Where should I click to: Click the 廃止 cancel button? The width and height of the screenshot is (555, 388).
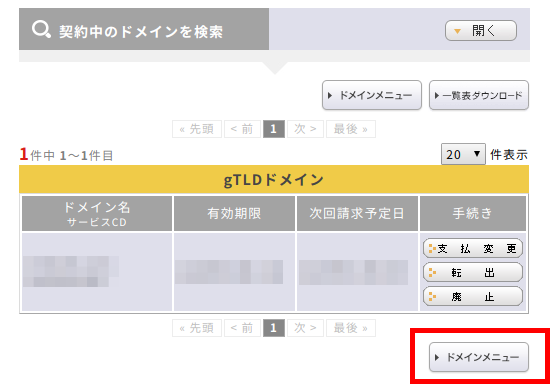point(473,297)
